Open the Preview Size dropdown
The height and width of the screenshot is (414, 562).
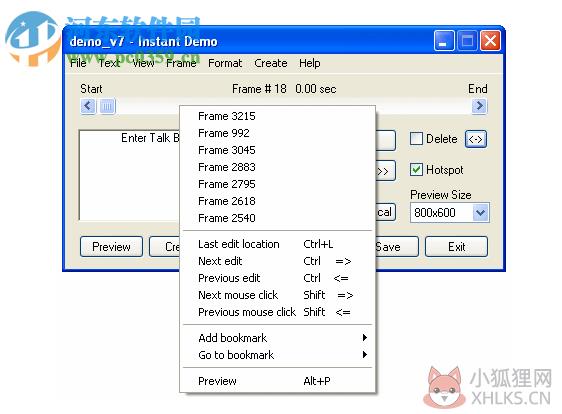click(480, 213)
